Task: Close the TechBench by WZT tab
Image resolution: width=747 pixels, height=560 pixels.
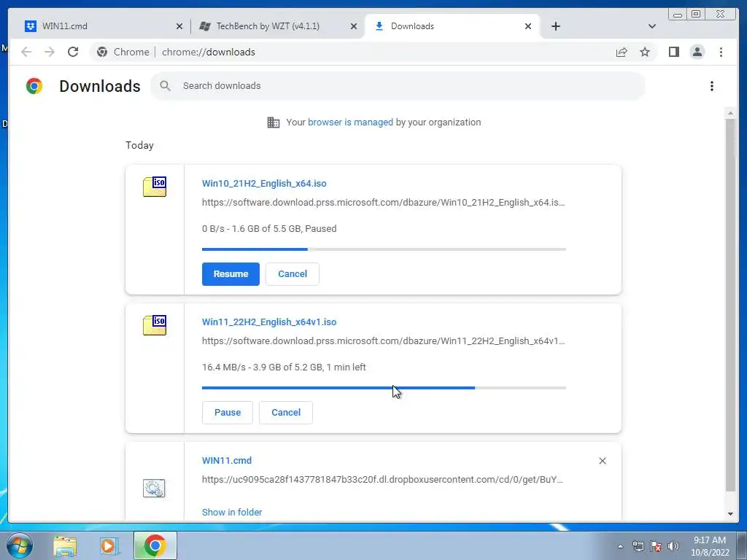Action: 354,26
